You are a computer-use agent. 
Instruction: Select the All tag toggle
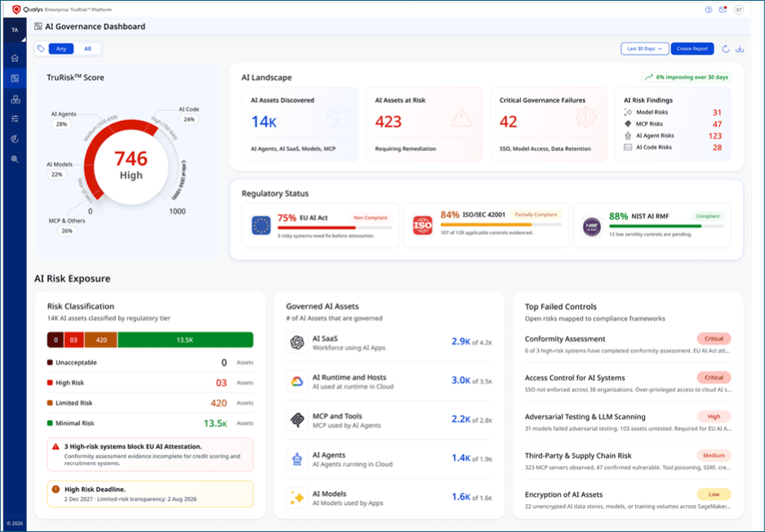88,49
